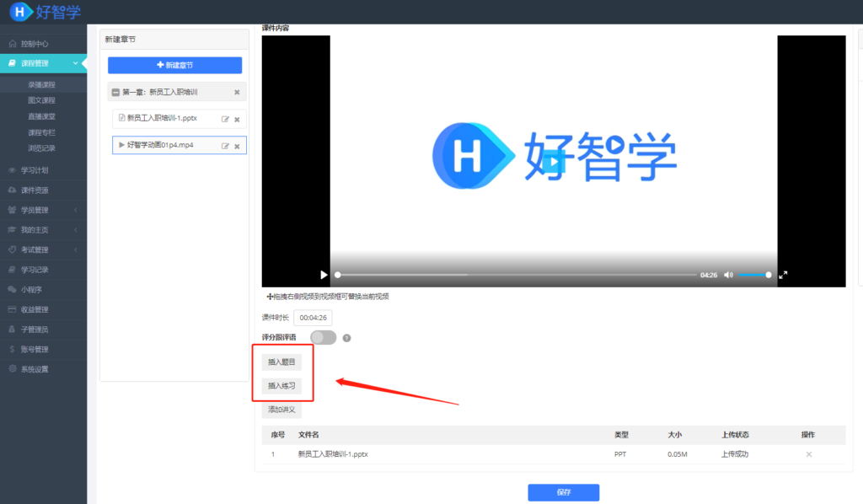Open 控制中心 from the sidebar

click(x=34, y=44)
